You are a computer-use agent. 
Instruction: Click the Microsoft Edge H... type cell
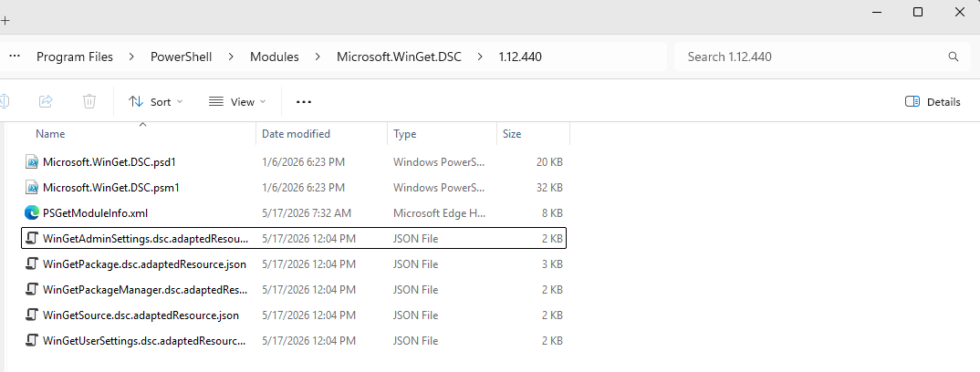click(440, 212)
